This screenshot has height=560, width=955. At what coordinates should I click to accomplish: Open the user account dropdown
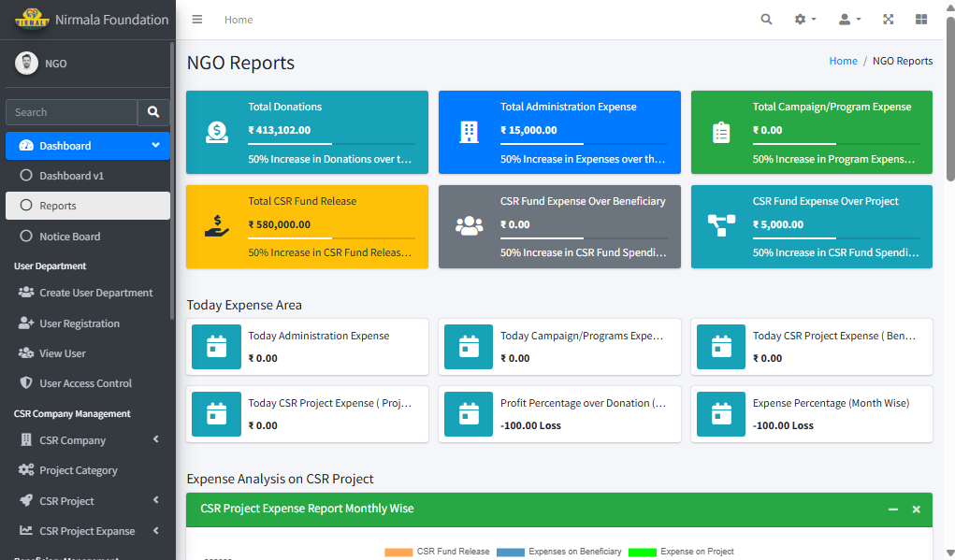pyautogui.click(x=849, y=20)
